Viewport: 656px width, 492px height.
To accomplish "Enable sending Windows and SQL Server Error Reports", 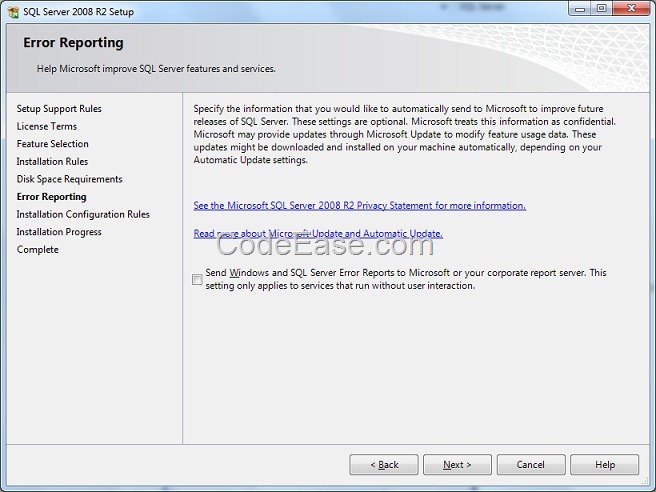I will (197, 279).
